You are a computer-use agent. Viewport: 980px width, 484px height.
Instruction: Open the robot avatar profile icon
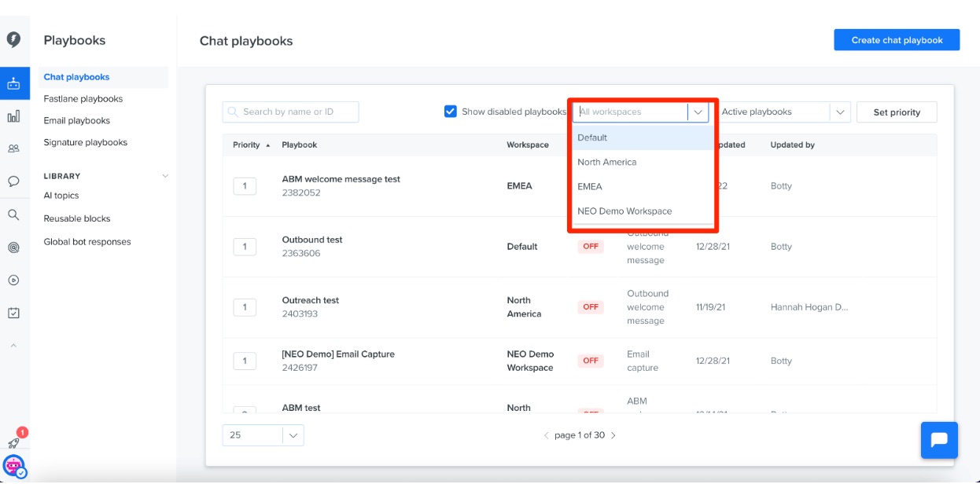point(14,466)
